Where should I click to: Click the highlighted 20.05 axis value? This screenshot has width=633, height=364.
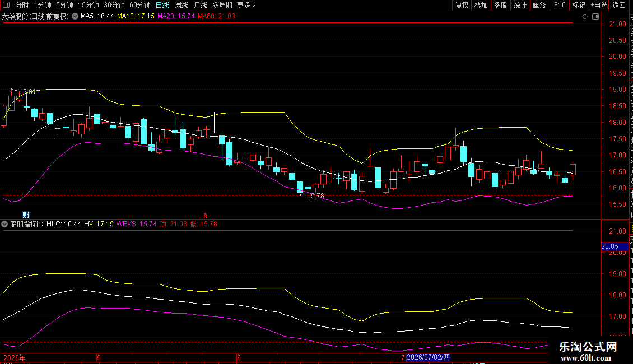click(x=615, y=246)
